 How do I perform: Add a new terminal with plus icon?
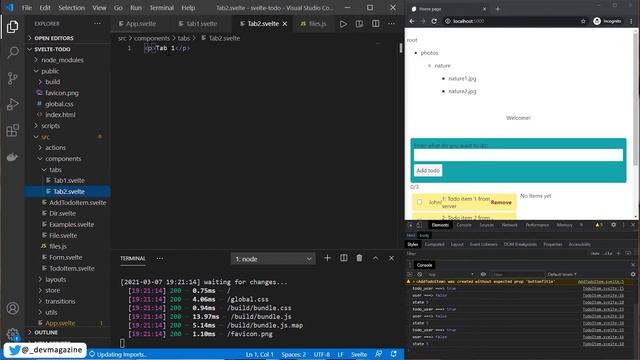(x=327, y=258)
